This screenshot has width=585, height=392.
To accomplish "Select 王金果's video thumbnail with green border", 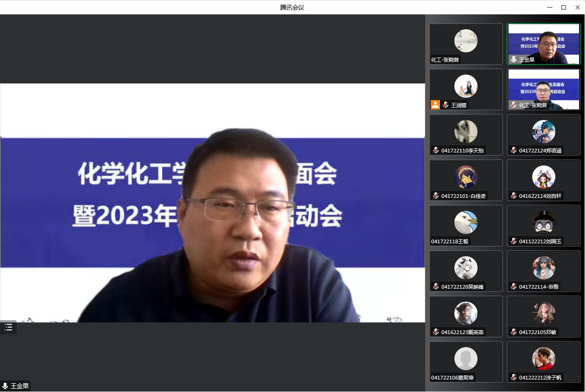I will point(543,44).
